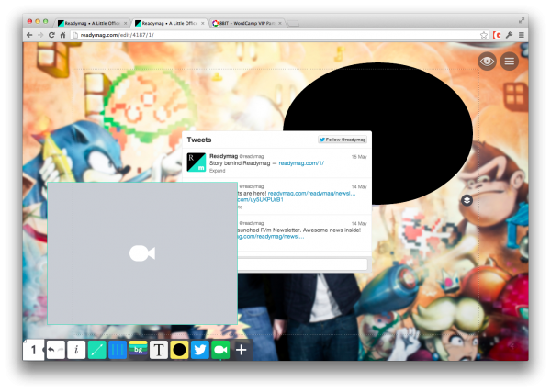The width and height of the screenshot is (551, 392).
Task: Open Chrome menu icon
Action: click(x=522, y=35)
